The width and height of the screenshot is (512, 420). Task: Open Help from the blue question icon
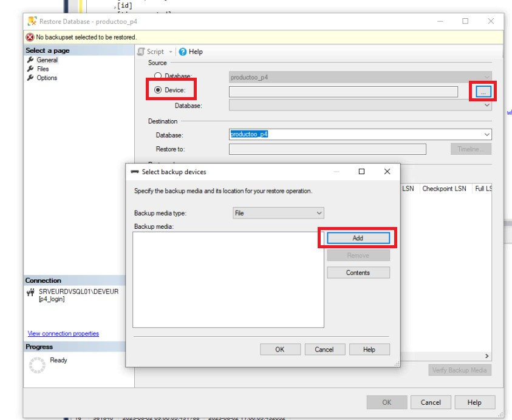(183, 52)
